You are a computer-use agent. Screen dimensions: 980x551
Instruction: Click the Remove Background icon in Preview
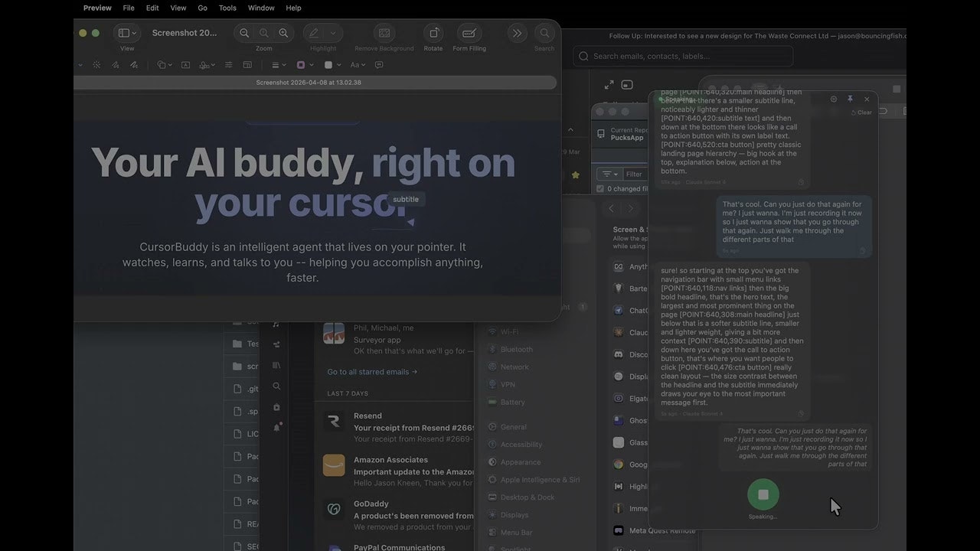coord(384,32)
